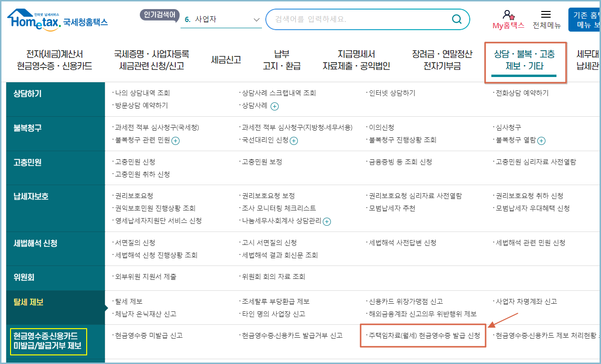Click the 인기검색어 badge
Screen dimensions: 601x364
click(x=159, y=14)
